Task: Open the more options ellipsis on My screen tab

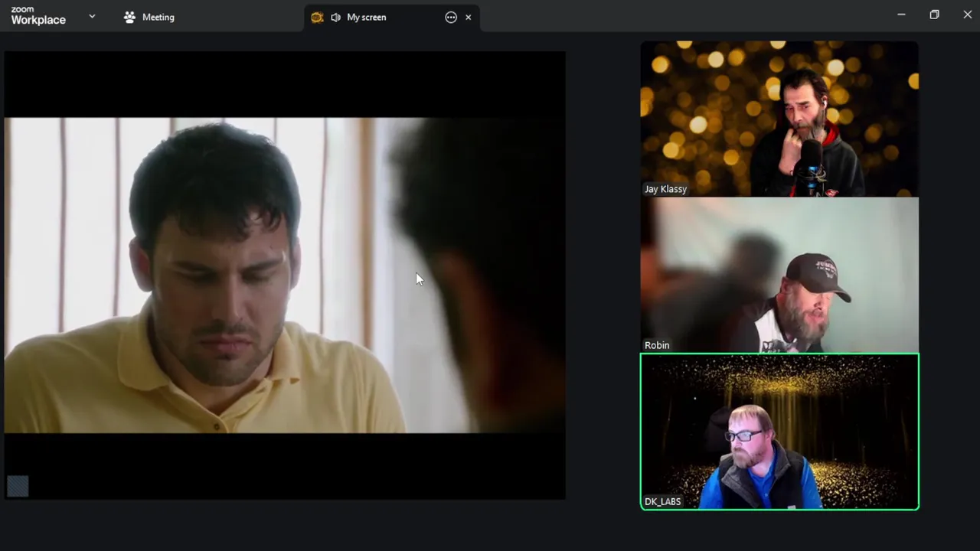Action: pos(451,17)
